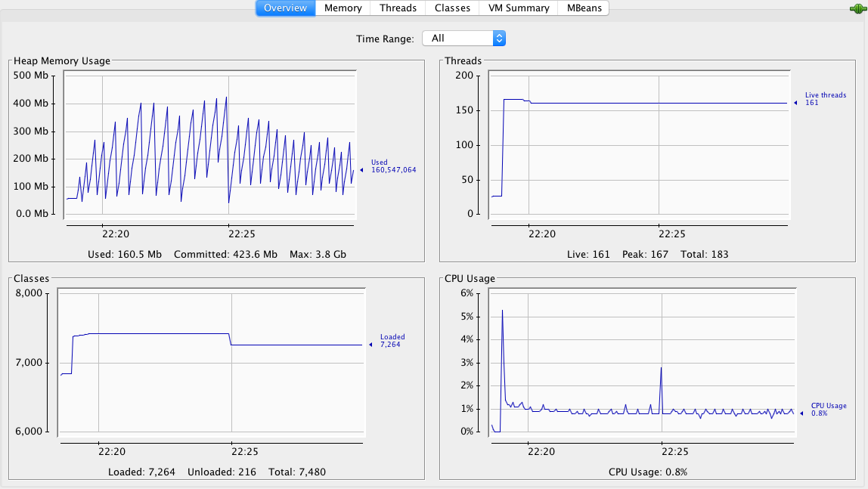Go to the VM Summary tab
The width and height of the screenshot is (868, 489).
pos(518,8)
